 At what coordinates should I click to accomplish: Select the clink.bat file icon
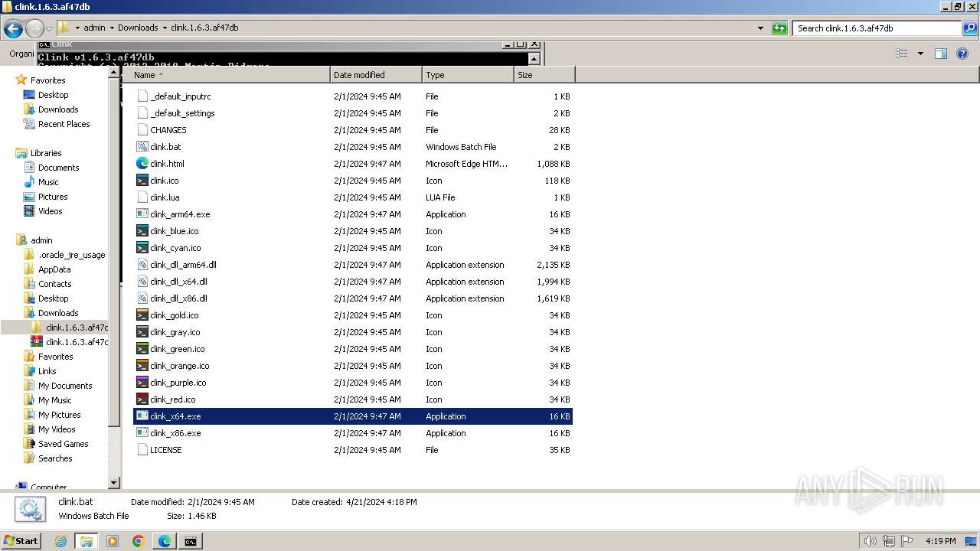coord(142,147)
